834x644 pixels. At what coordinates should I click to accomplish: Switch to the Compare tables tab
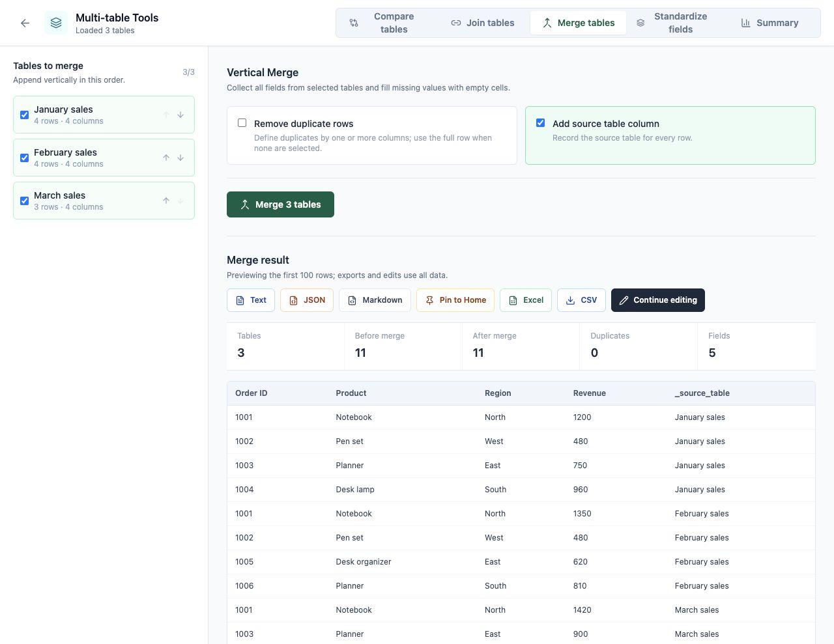click(x=384, y=23)
